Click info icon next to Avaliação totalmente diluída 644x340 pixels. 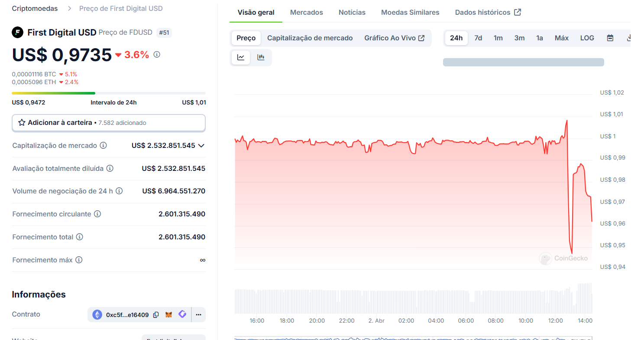110,168
